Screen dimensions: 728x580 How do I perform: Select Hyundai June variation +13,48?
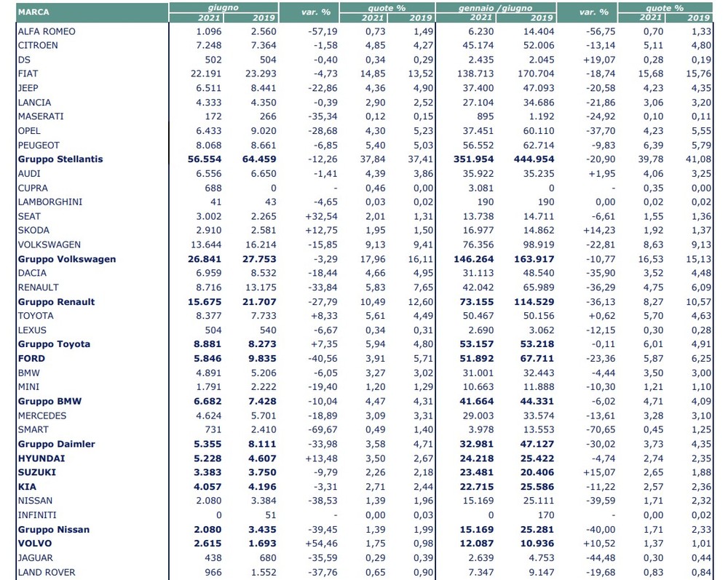pyautogui.click(x=321, y=458)
